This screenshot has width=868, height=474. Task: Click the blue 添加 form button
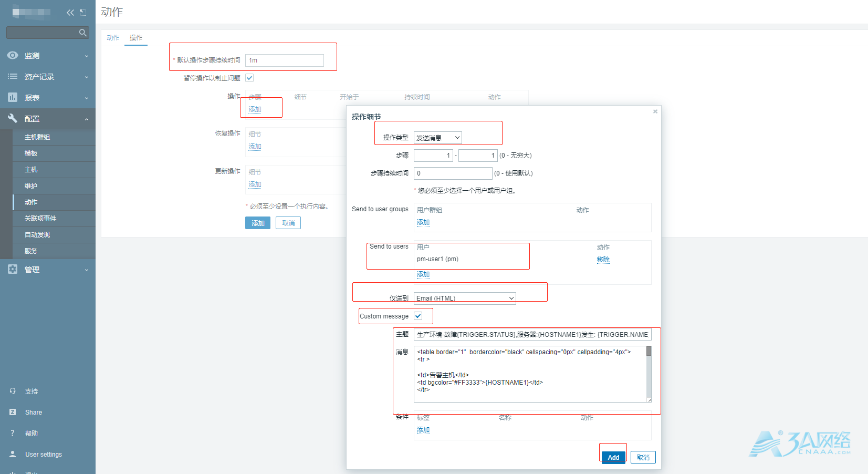click(x=258, y=223)
